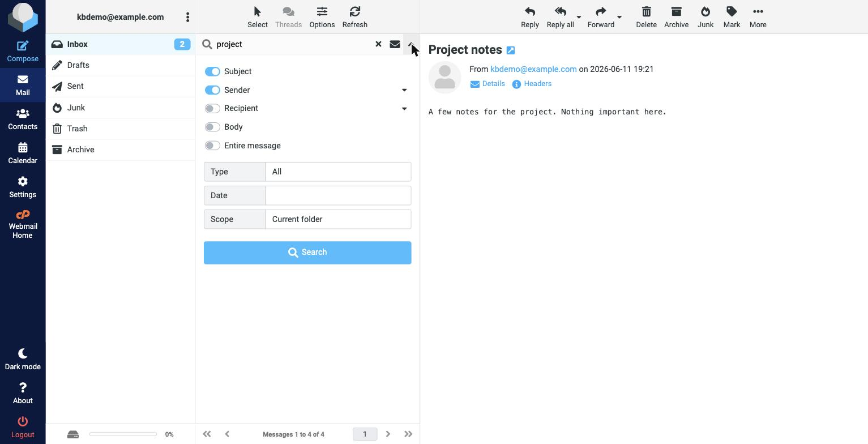
Task: Open the Date dropdown field
Action: (x=338, y=195)
